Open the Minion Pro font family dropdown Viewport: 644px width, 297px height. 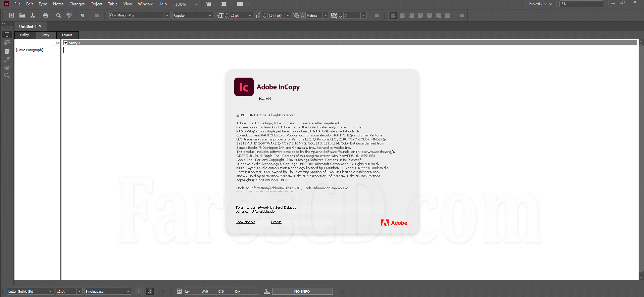[167, 15]
